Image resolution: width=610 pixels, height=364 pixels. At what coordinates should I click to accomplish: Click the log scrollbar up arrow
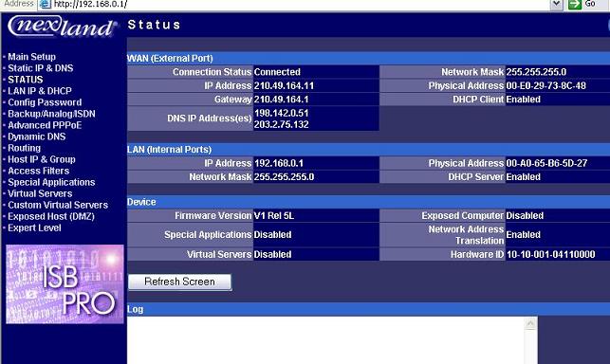(x=530, y=323)
